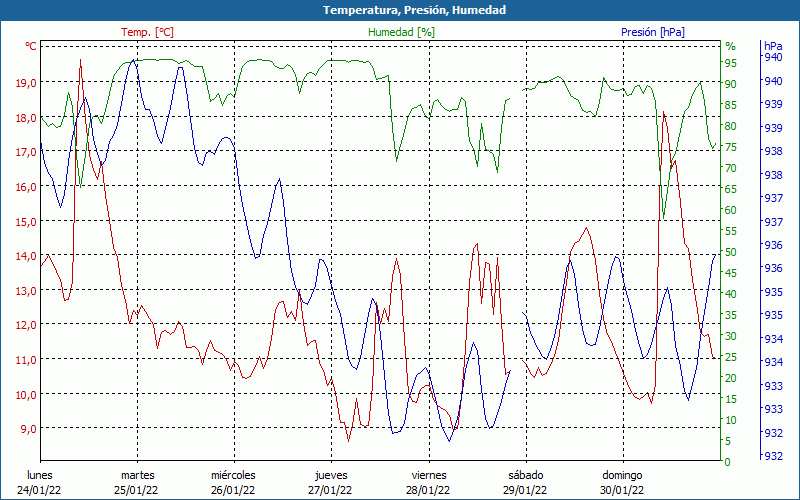Click the '25' humidity axis value
This screenshot has width=800, height=500.
[x=731, y=357]
